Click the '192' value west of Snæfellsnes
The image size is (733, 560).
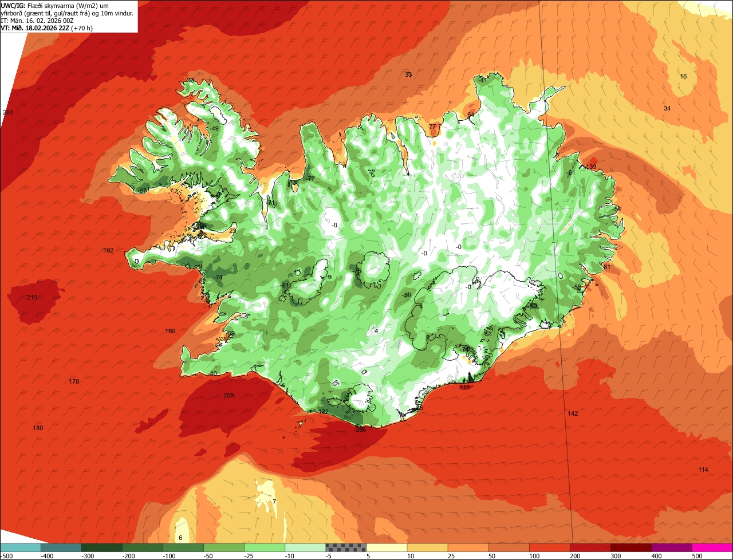click(108, 250)
